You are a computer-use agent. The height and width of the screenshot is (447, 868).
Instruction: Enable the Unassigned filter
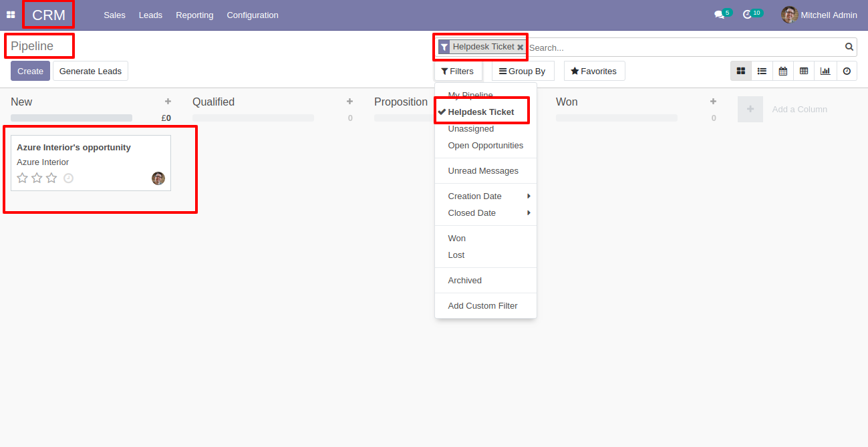[x=486, y=128]
